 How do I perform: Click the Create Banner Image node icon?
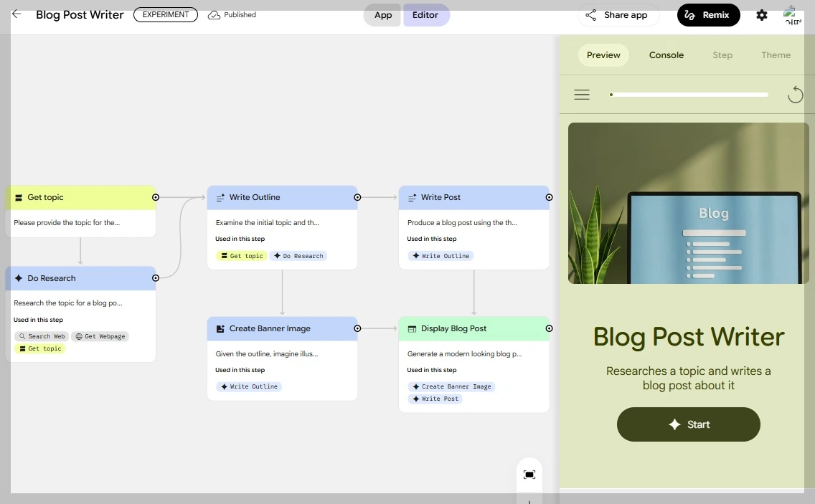[x=220, y=329]
